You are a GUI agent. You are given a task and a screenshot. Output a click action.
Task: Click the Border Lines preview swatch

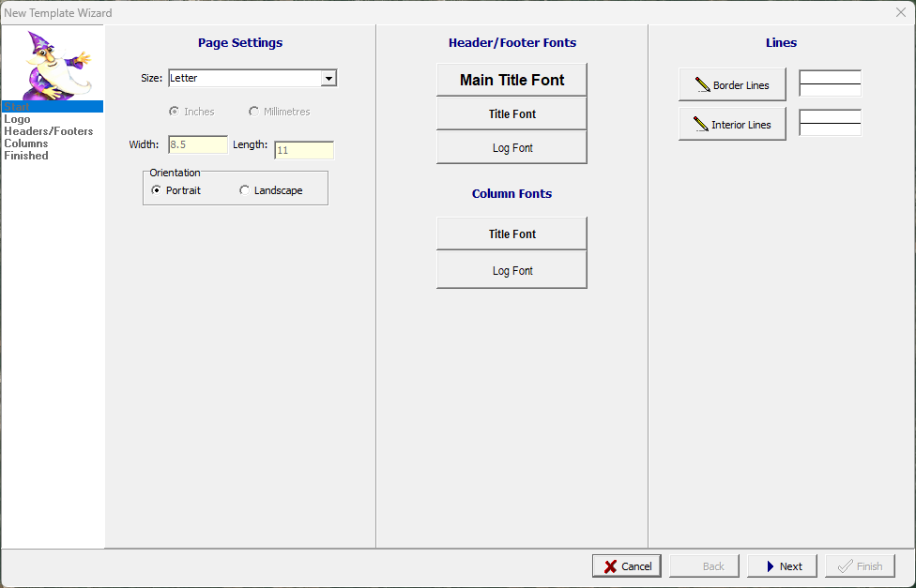click(x=830, y=83)
